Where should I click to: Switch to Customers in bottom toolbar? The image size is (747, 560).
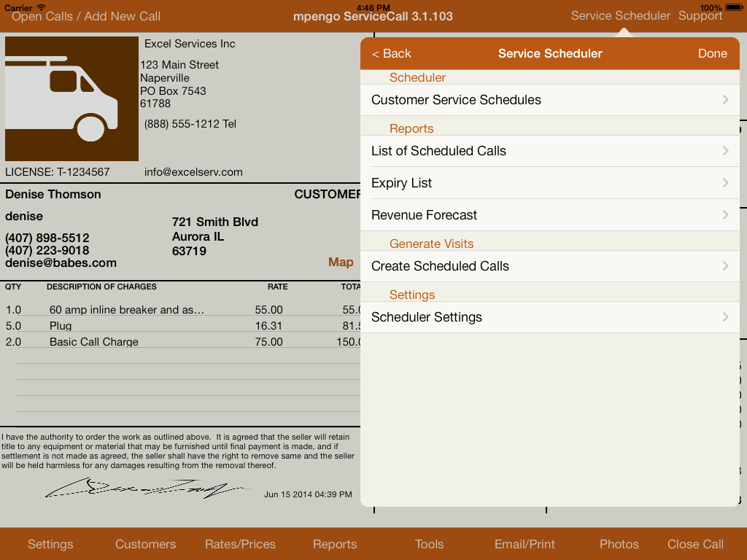pos(145,544)
